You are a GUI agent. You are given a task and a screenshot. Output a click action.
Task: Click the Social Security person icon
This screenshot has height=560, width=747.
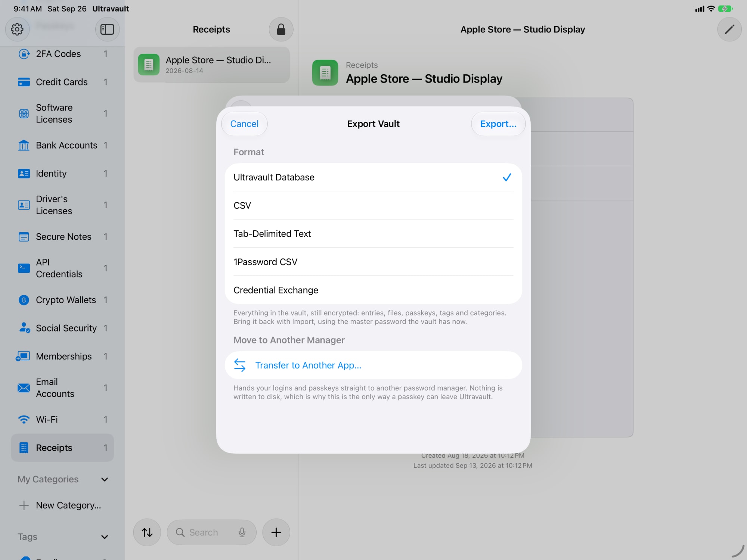[24, 328]
